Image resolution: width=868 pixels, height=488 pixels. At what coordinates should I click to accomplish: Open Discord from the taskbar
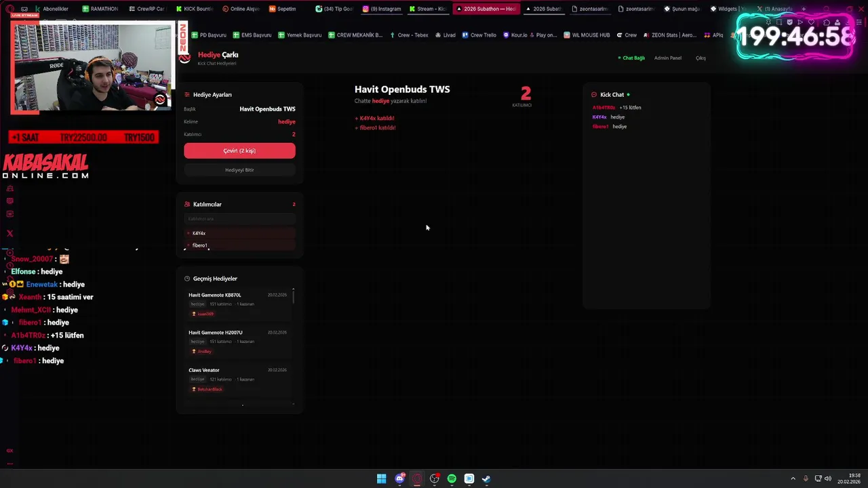(399, 479)
